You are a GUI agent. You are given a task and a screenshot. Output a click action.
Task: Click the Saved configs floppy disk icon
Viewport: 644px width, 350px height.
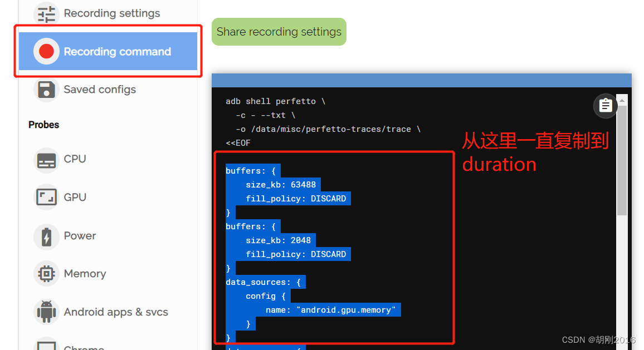coord(46,90)
